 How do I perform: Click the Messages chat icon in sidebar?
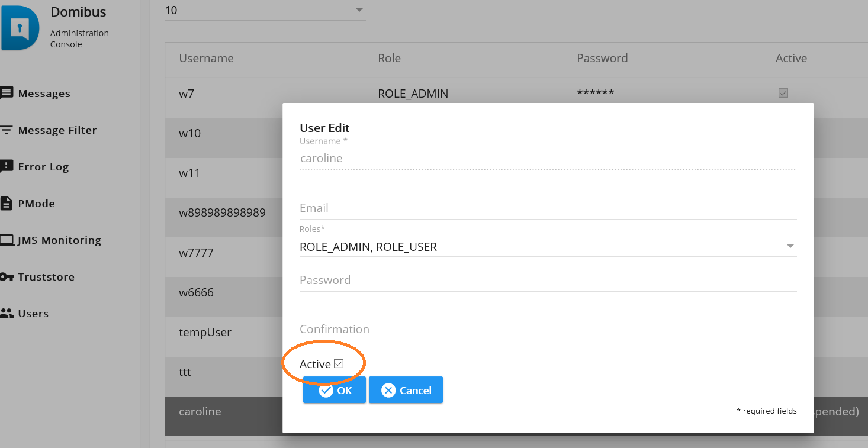click(x=7, y=93)
